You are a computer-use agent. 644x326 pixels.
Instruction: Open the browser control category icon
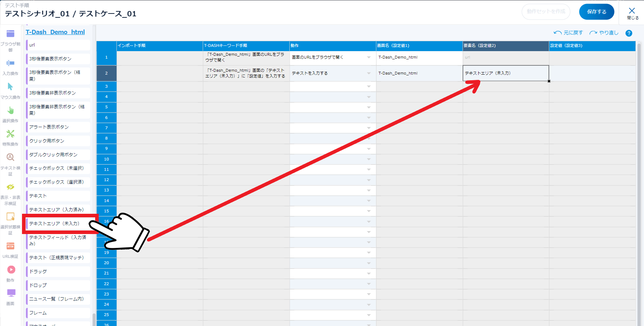[x=10, y=34]
